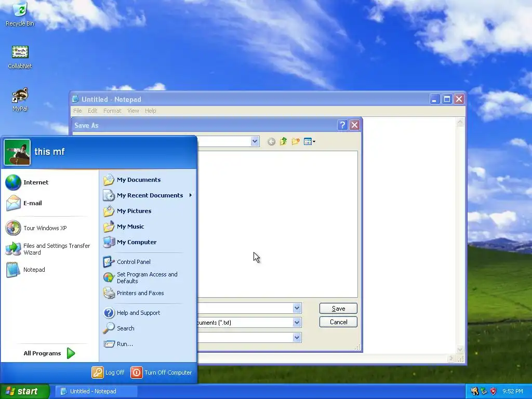The height and width of the screenshot is (399, 532).
Task: Expand the Encoding dropdown
Action: pyautogui.click(x=297, y=337)
